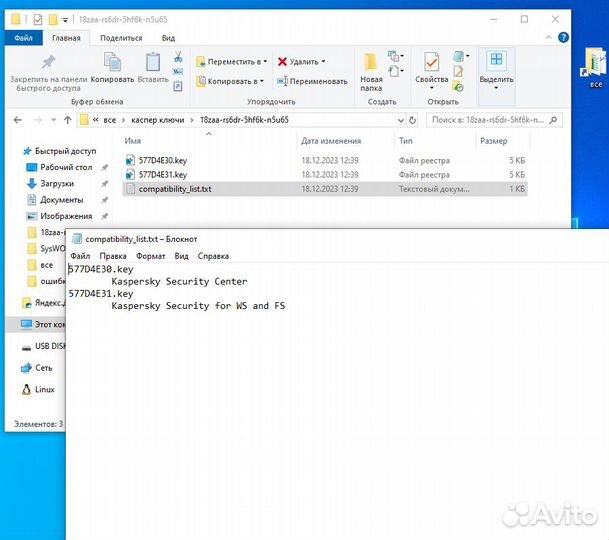The width and height of the screenshot is (609, 540).
Task: Open the Easy access dropdown
Action: 396,71
